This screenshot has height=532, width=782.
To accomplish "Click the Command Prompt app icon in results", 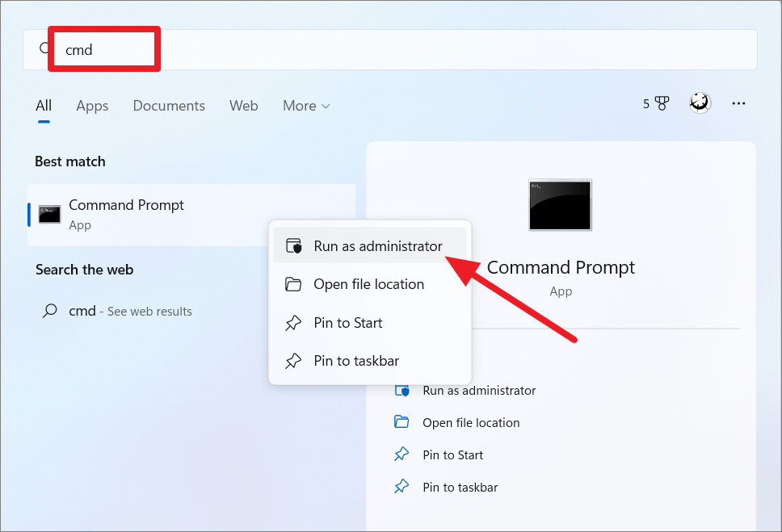I will pyautogui.click(x=49, y=215).
